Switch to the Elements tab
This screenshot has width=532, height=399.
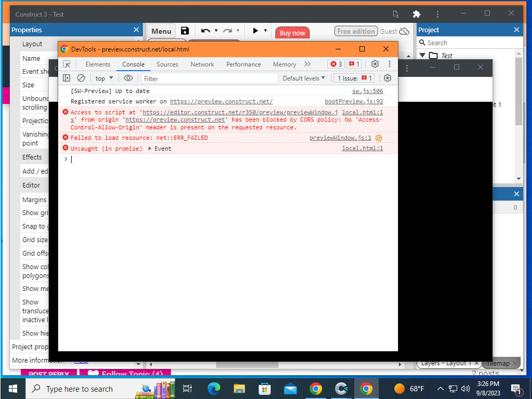pos(98,64)
